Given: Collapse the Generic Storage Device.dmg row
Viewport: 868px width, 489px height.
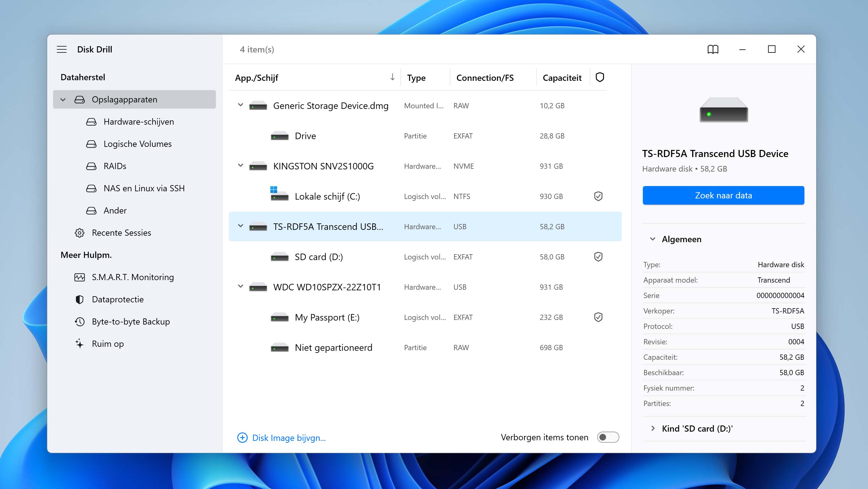Looking at the screenshot, I should pos(241,105).
